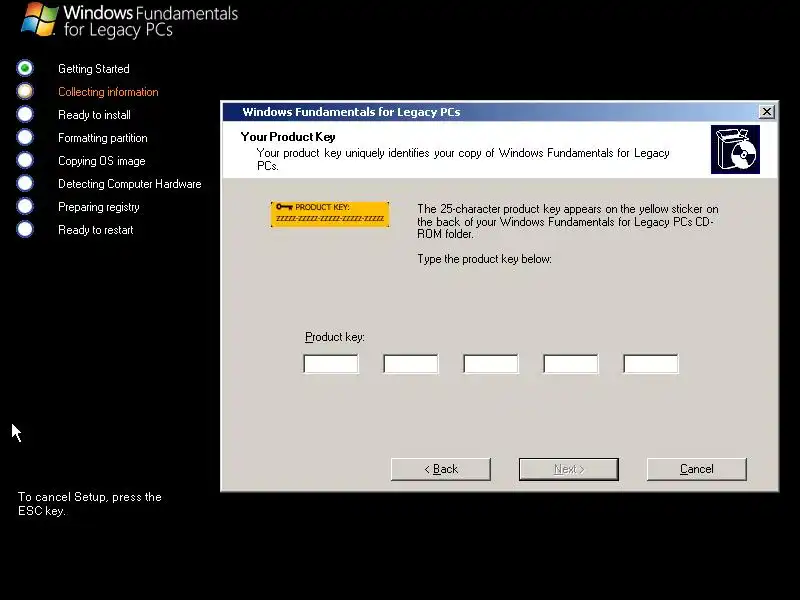
Task: Click the Preparing registry step indicator
Action: click(25, 206)
